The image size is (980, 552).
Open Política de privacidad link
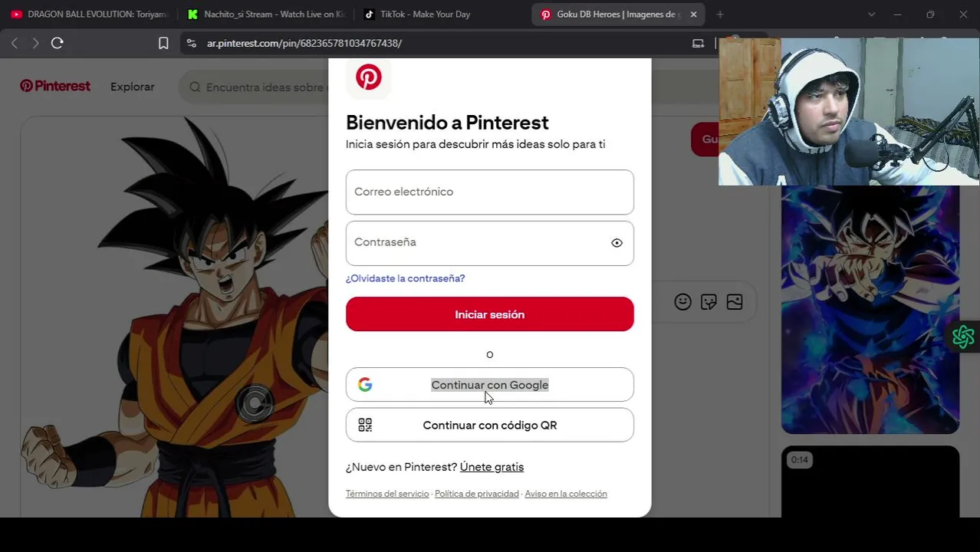477,494
